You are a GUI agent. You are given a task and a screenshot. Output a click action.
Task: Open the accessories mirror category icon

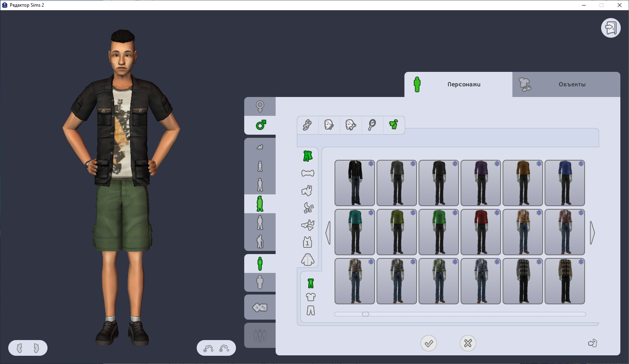(372, 125)
